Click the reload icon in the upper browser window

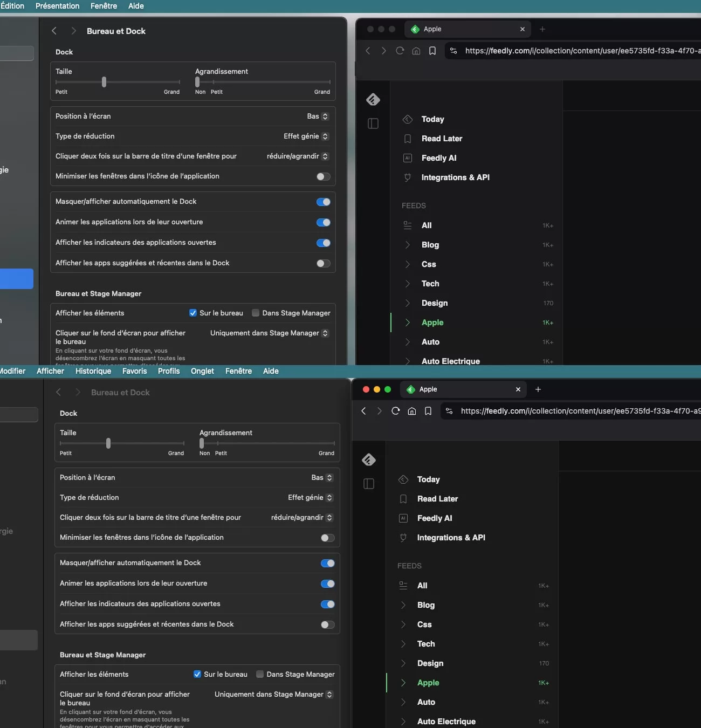[400, 51]
